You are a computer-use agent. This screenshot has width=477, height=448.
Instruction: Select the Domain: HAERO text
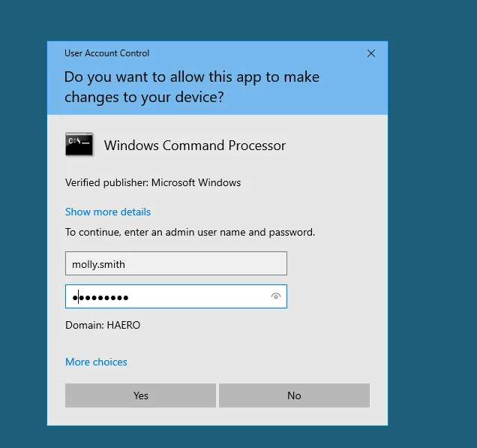pos(103,325)
